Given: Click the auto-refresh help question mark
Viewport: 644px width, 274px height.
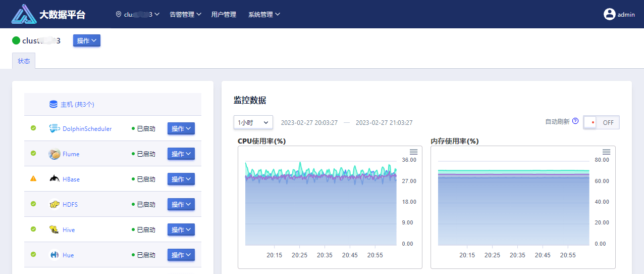Looking at the screenshot, I should click(x=575, y=121).
